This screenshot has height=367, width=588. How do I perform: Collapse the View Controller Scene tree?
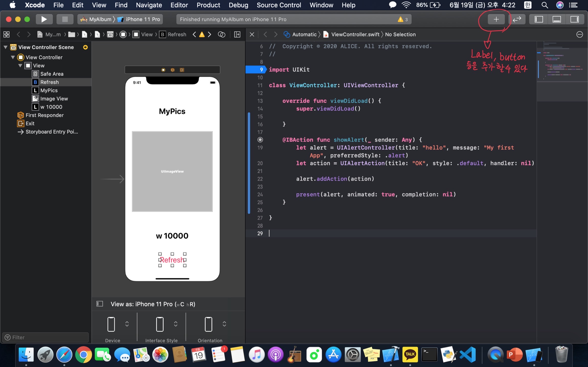[5, 47]
